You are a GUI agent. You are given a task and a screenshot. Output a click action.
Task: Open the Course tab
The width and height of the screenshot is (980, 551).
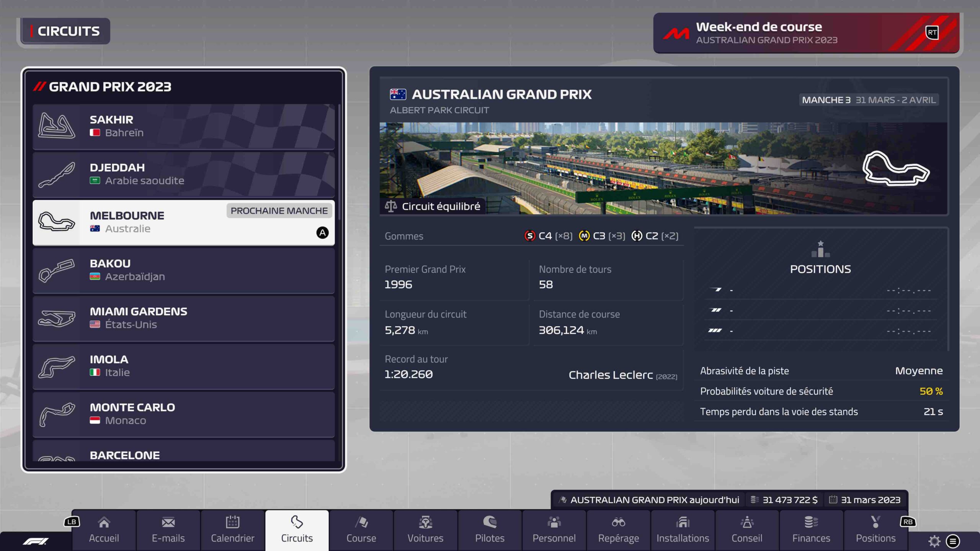(x=361, y=530)
